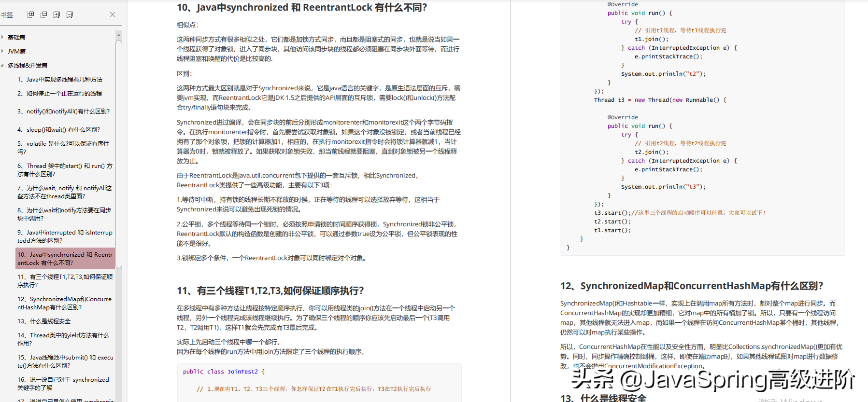Viewport: 868px width, 402px height.
Task: Click code line public class JoinTest2 {
Action: click(x=224, y=372)
